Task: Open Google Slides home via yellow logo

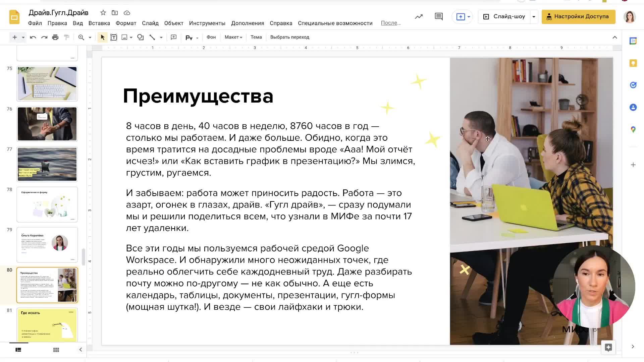Action: pos(14,17)
